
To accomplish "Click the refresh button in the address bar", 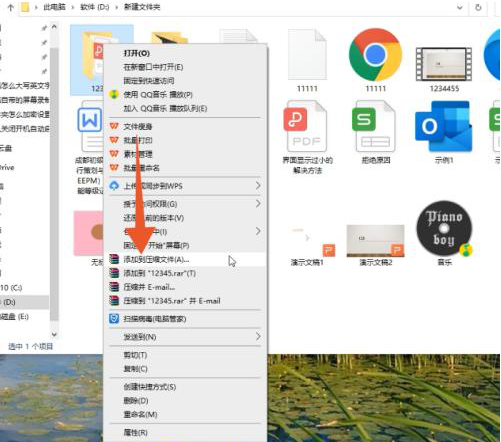I will coord(478,7).
